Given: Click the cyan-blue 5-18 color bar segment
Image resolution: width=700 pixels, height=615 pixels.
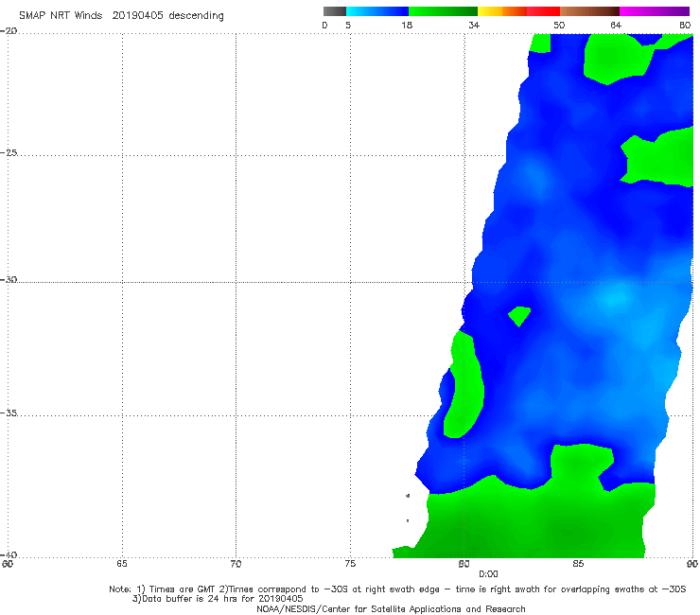Looking at the screenshot, I should 377,11.
